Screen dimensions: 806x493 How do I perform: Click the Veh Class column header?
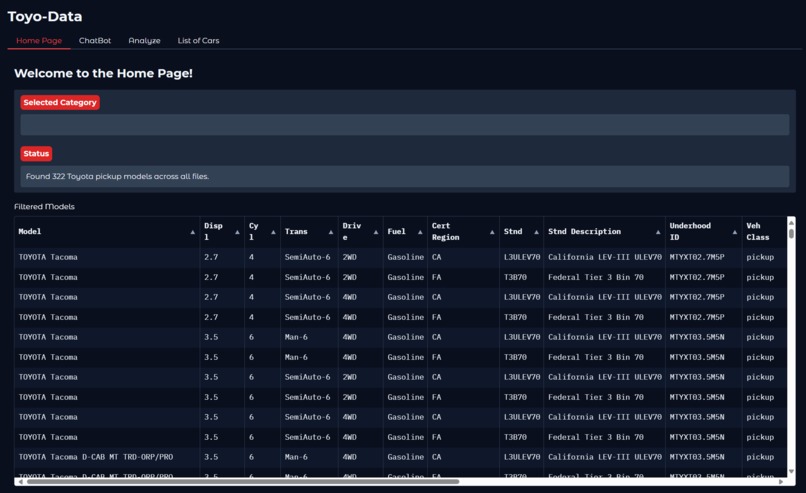(x=764, y=232)
